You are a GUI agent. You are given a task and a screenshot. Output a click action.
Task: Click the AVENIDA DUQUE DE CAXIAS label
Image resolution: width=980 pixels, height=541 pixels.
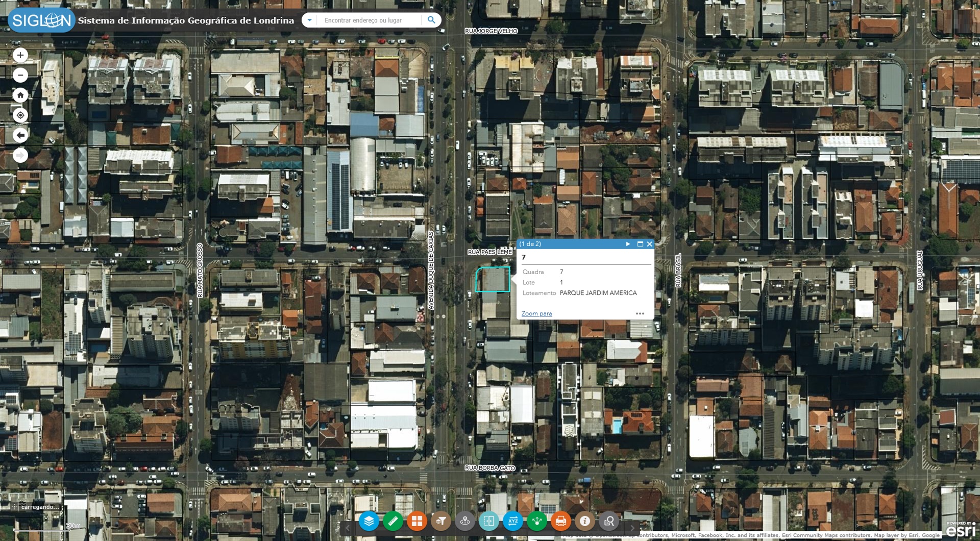coord(431,270)
